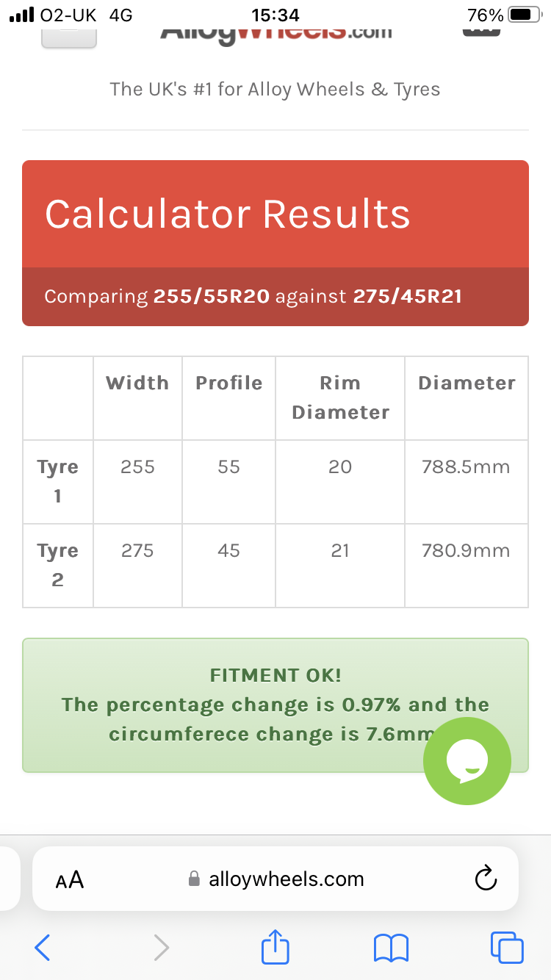Tap the alloywheels.com address field
This screenshot has width=551, height=980.
pyautogui.click(x=286, y=879)
